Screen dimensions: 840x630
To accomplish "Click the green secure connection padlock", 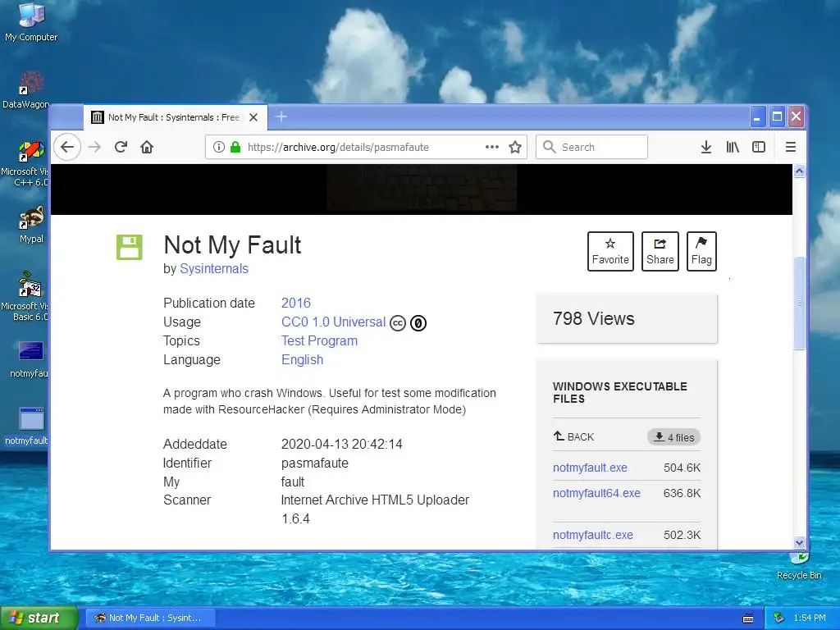I will pos(235,147).
